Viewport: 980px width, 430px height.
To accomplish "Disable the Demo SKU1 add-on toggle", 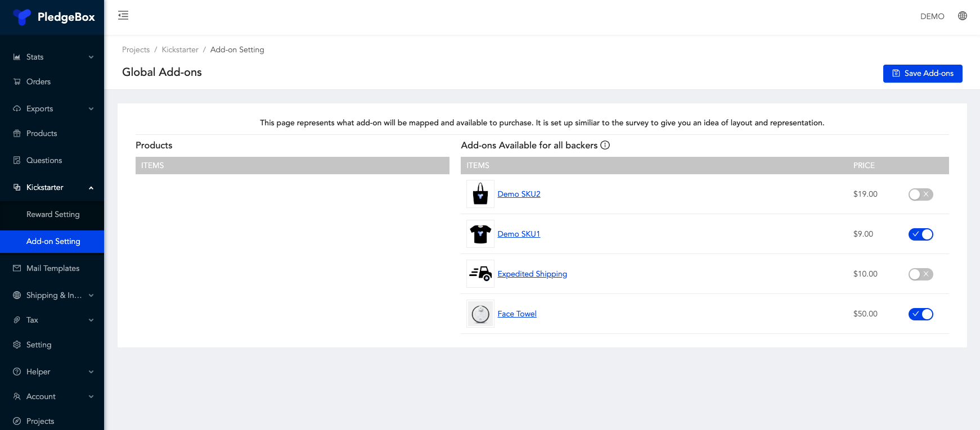I will pyautogui.click(x=920, y=234).
